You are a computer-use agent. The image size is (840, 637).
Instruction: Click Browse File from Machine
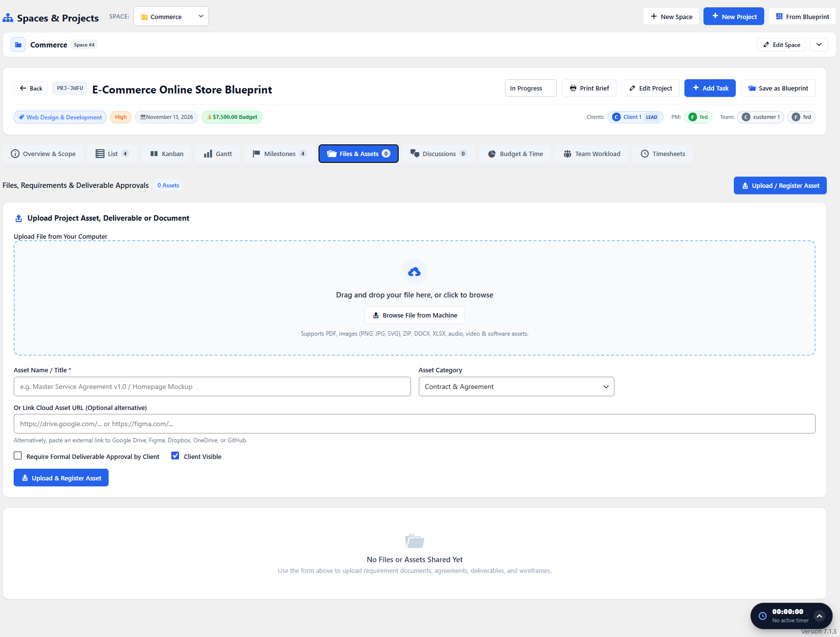(x=414, y=315)
